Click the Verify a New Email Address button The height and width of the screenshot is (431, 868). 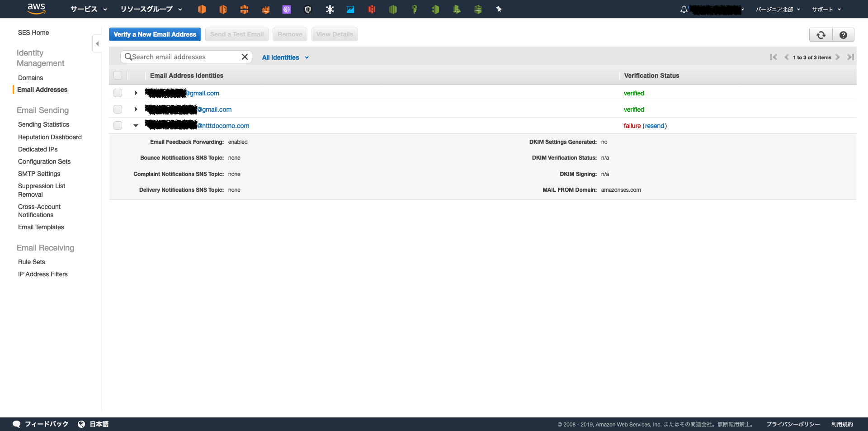pyautogui.click(x=155, y=34)
